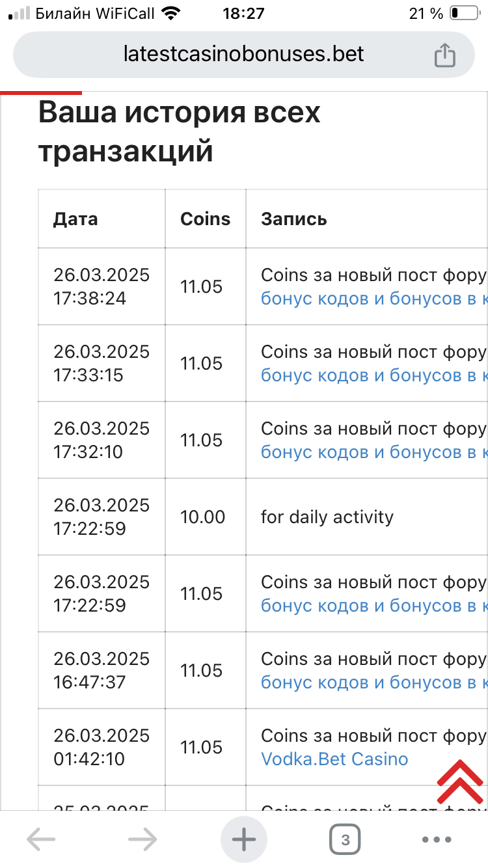The width and height of the screenshot is (488, 868).
Task: Click the "Дата" column header
Action: [x=75, y=219]
